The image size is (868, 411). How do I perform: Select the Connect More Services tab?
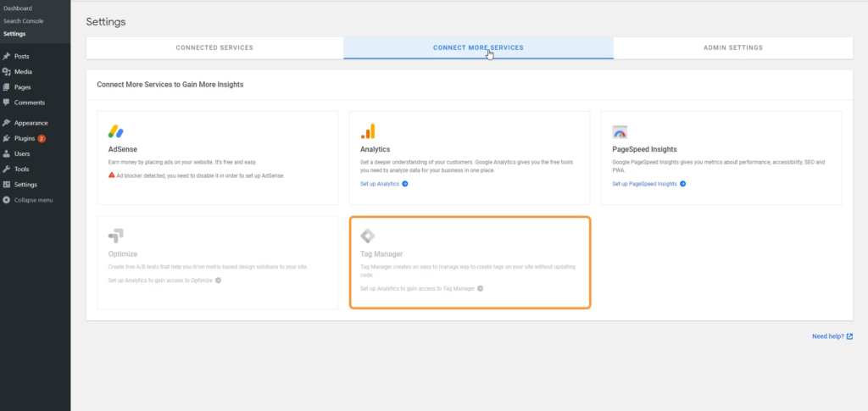(x=478, y=48)
